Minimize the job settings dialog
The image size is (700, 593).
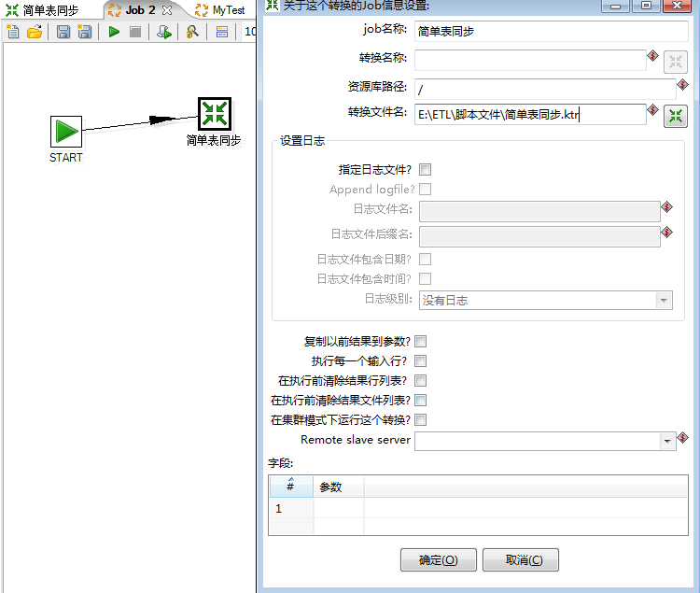click(616, 6)
